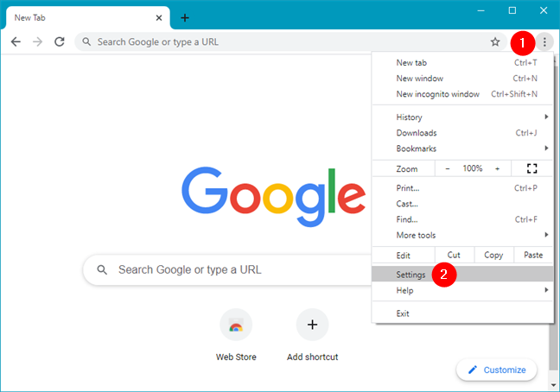Increase zoom with the plus button
The height and width of the screenshot is (392, 560).
497,168
